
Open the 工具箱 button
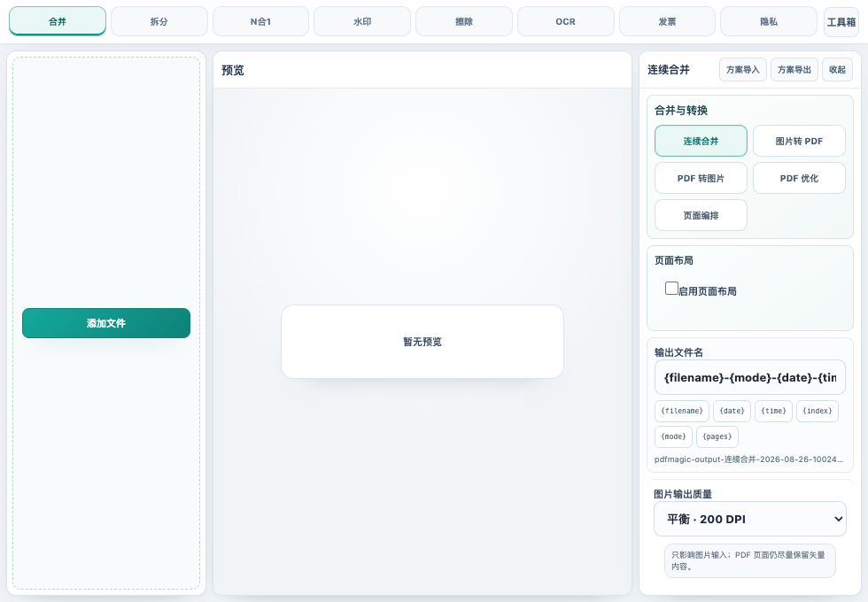click(841, 22)
